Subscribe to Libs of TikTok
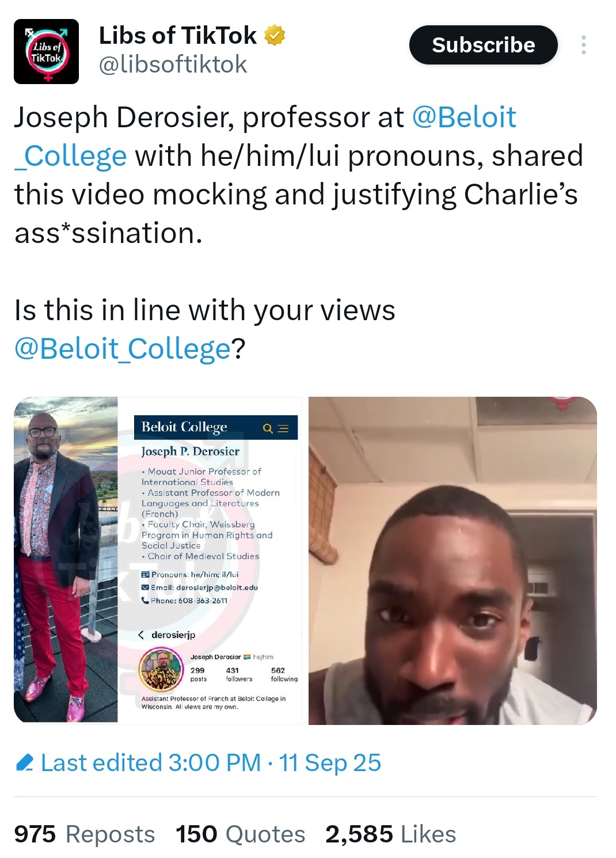 [483, 45]
